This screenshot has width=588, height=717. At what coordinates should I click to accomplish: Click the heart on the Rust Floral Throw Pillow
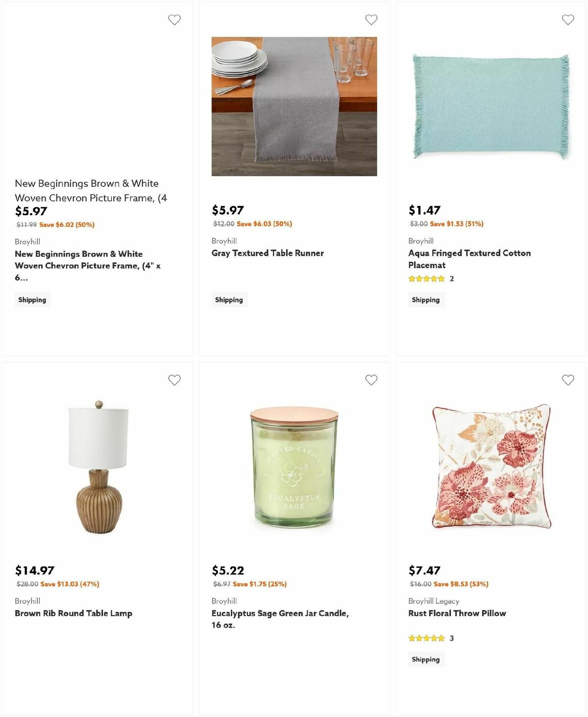point(568,380)
